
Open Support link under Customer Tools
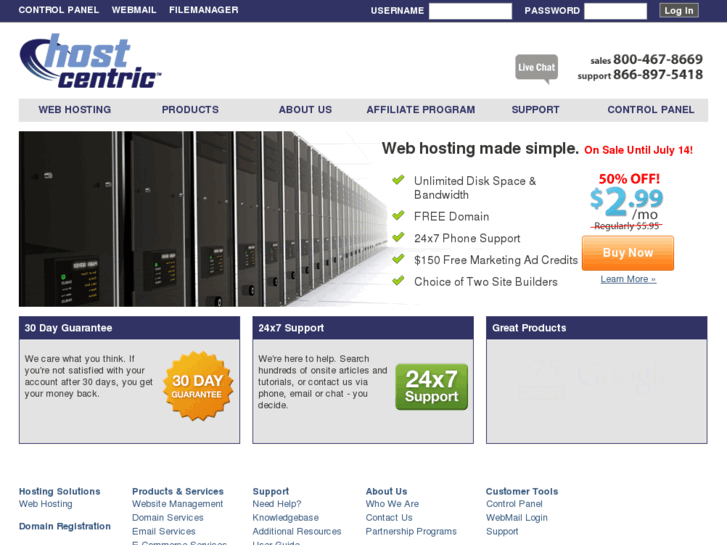tap(502, 532)
